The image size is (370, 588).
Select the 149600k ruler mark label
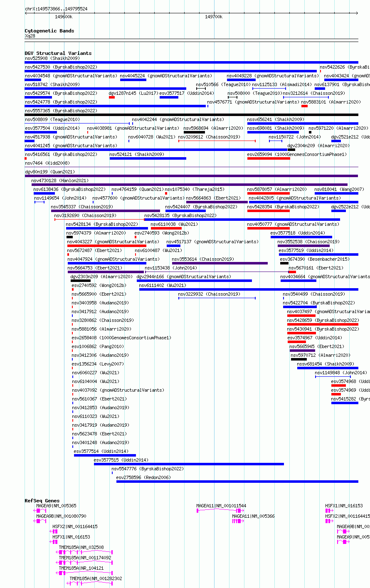pos(64,17)
